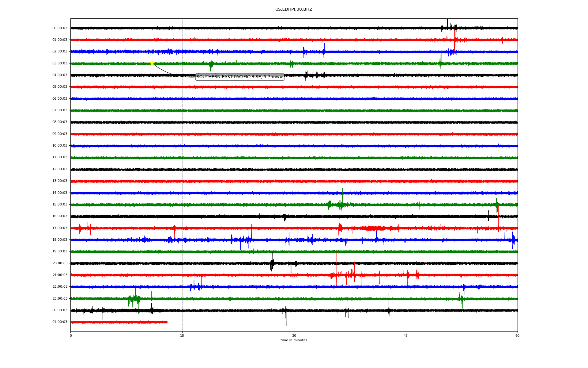The width and height of the screenshot is (588, 368).
Task: Click the 10:00:03 row time label
Action: 60,145
